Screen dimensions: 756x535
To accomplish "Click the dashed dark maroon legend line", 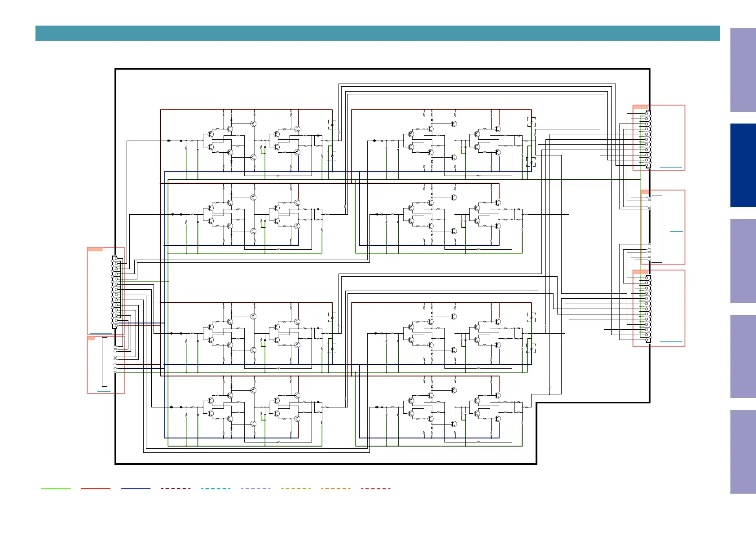I will [x=176, y=489].
